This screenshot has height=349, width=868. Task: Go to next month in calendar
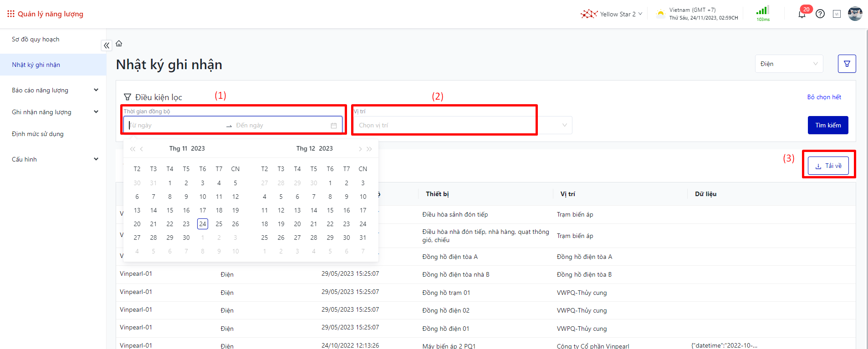coord(360,149)
